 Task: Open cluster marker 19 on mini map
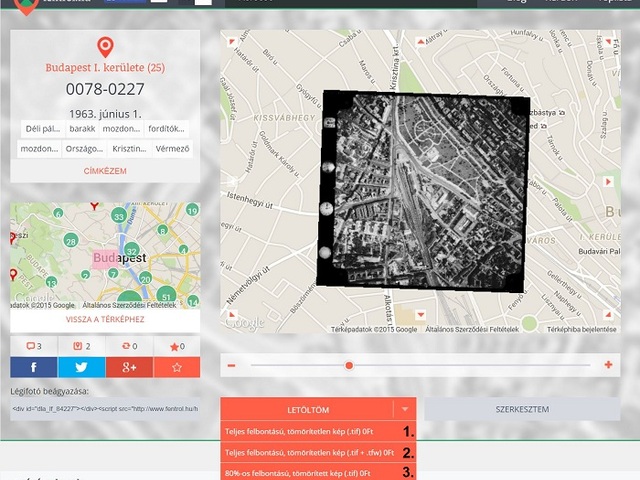click(x=192, y=210)
